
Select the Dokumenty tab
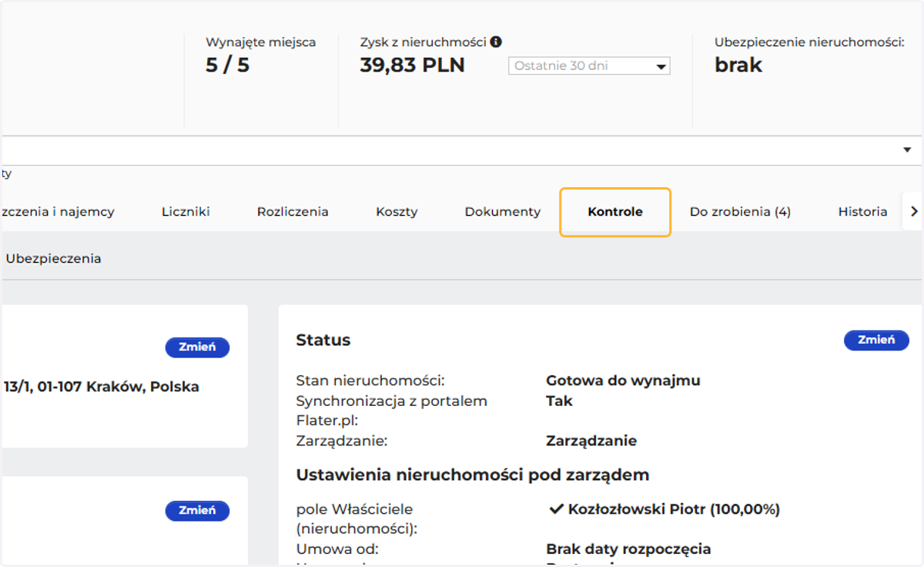(503, 212)
